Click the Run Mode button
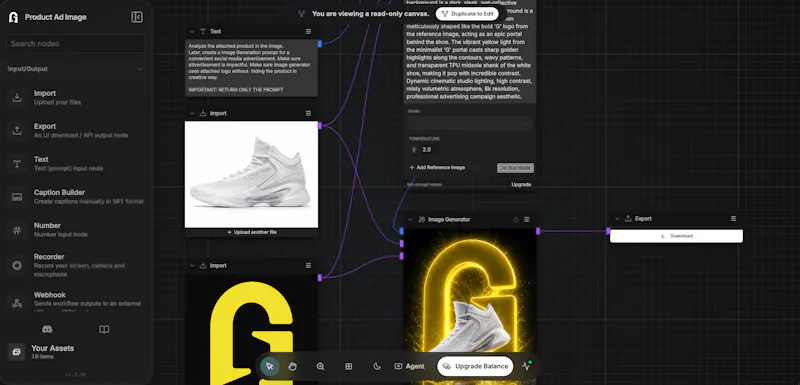Image resolution: width=800 pixels, height=385 pixels. tap(515, 168)
